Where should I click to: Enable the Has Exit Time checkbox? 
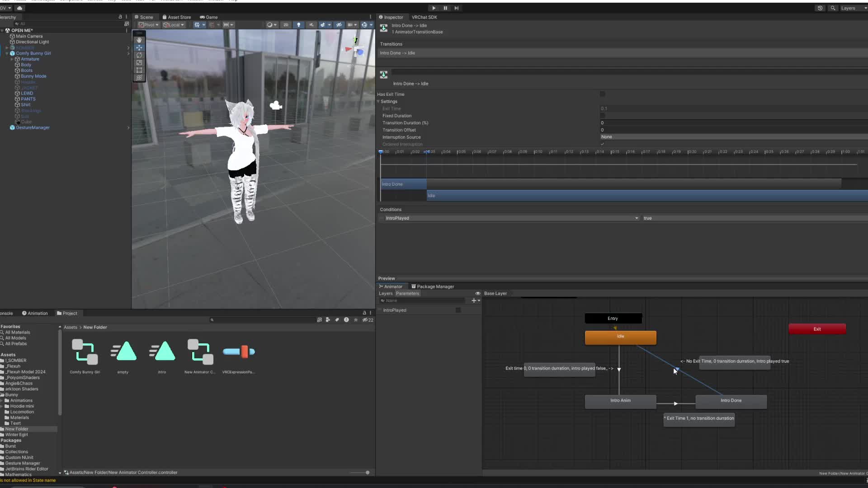click(602, 94)
